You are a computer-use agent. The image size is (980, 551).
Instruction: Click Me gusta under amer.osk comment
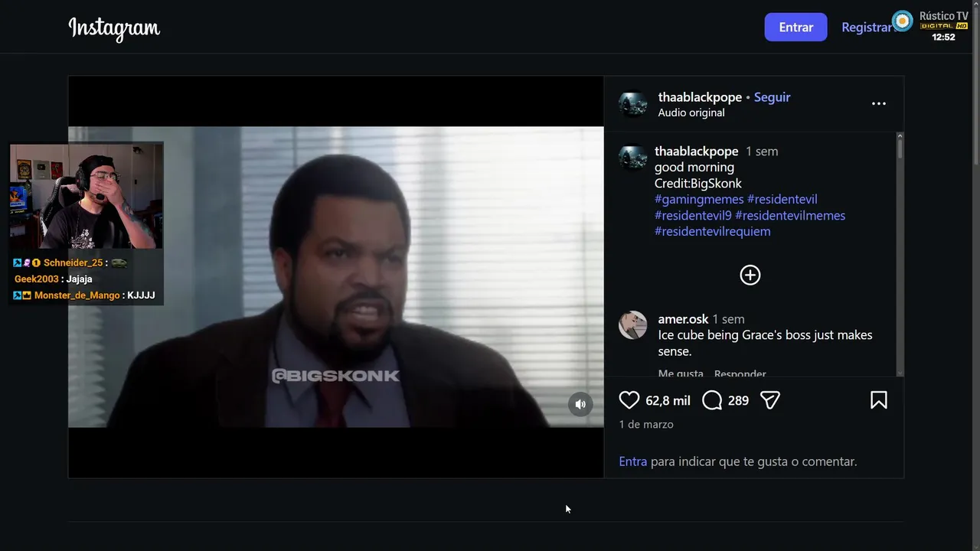(x=681, y=373)
